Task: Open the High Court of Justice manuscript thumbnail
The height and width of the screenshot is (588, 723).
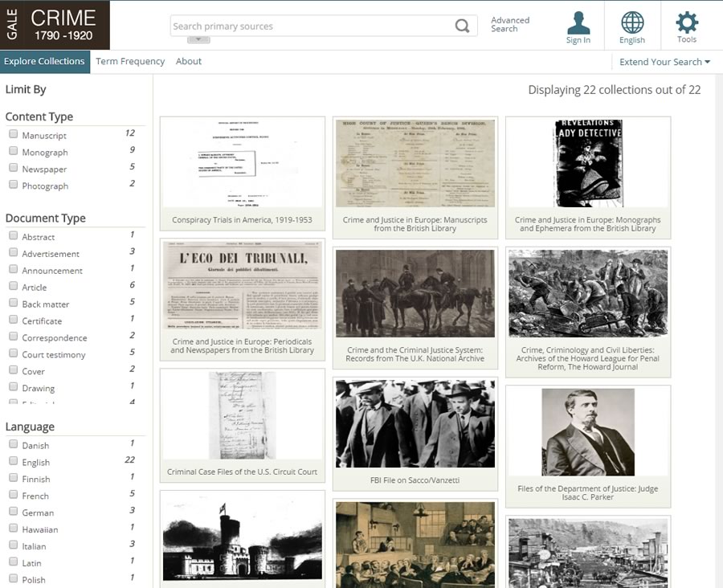Action: pos(415,163)
